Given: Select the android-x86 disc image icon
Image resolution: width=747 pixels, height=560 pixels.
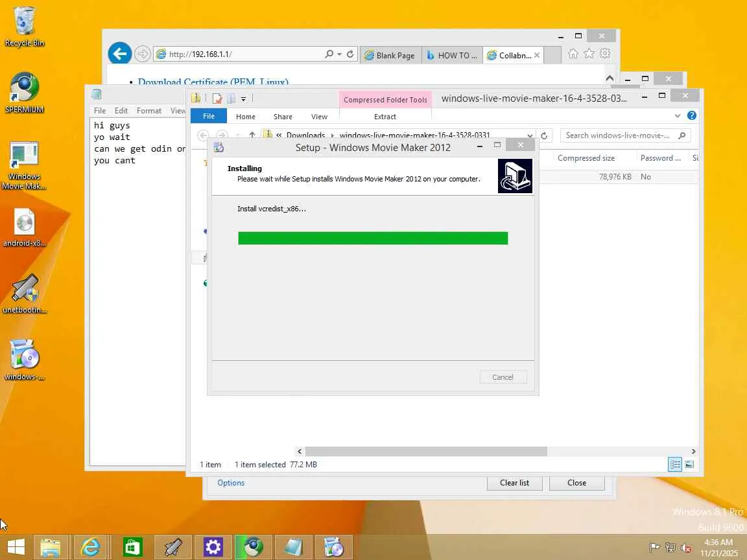Looking at the screenshot, I should point(24,227).
